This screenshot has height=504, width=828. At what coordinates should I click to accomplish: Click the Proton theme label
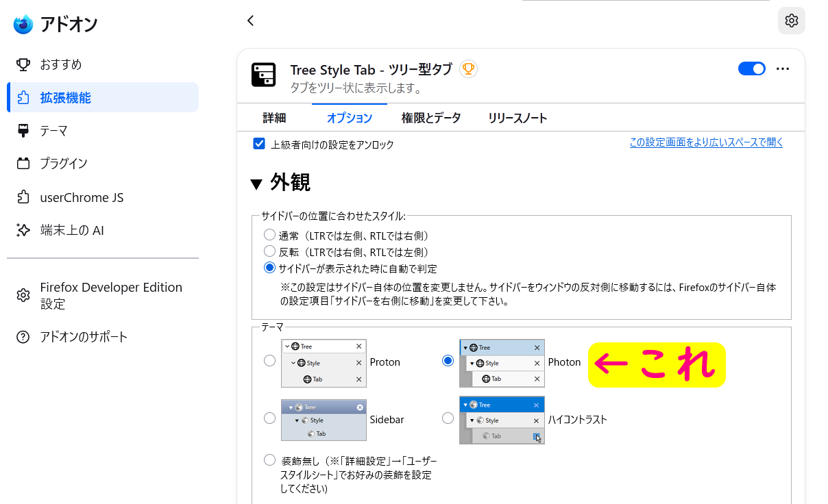pyautogui.click(x=385, y=362)
